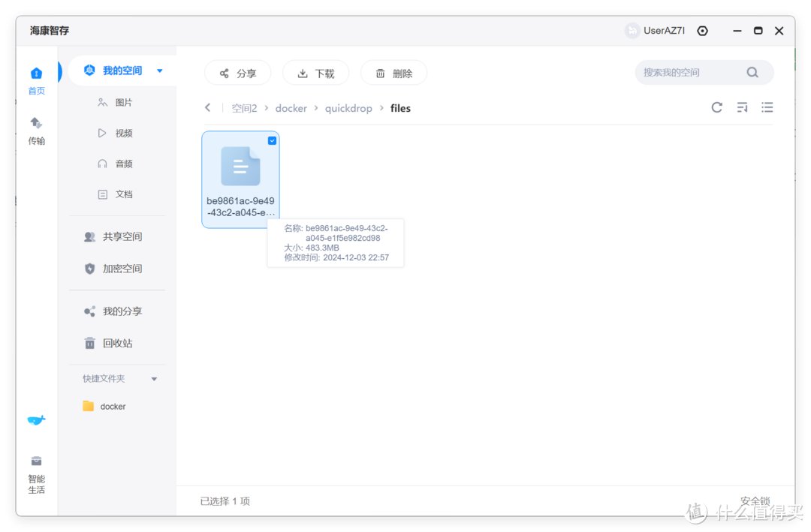Switch to list view layout
The image size is (811, 532).
(767, 107)
